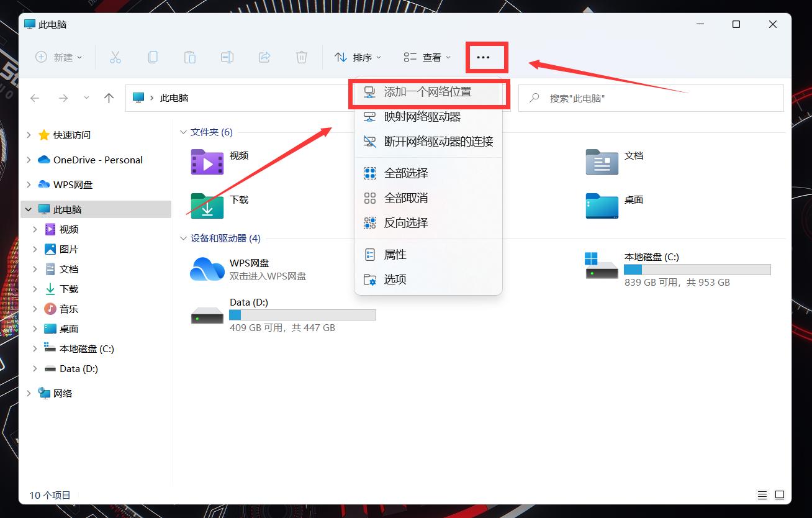The image size is (812, 518).
Task: Switch to details view via status bar icon
Action: point(762,495)
